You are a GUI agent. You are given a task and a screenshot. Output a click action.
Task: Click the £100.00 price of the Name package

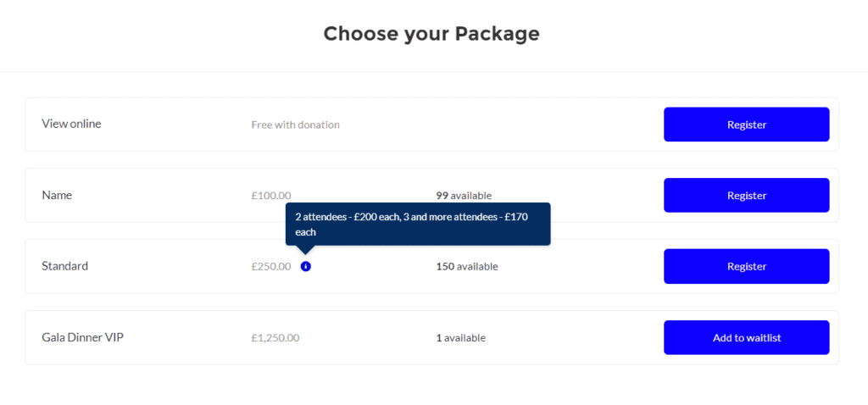pos(270,196)
